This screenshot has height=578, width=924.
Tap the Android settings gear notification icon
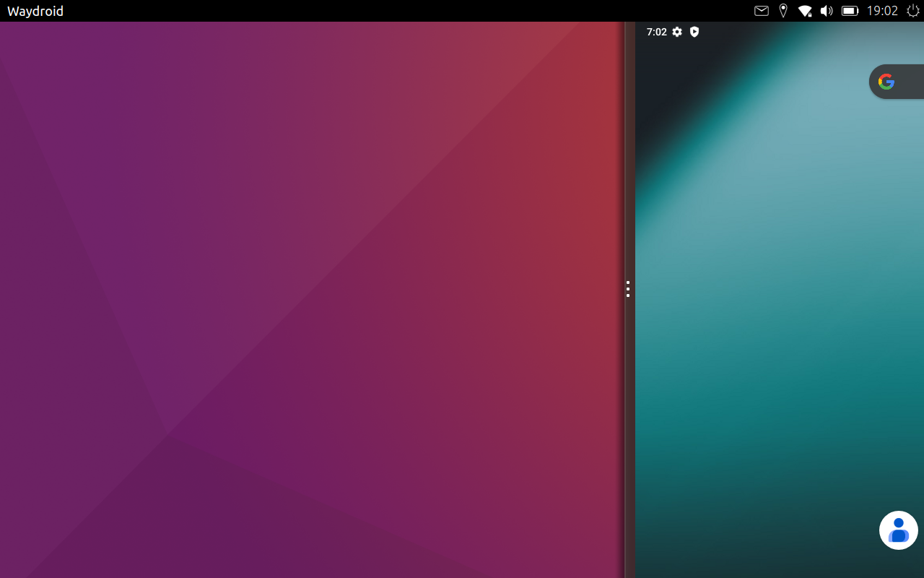pyautogui.click(x=677, y=32)
